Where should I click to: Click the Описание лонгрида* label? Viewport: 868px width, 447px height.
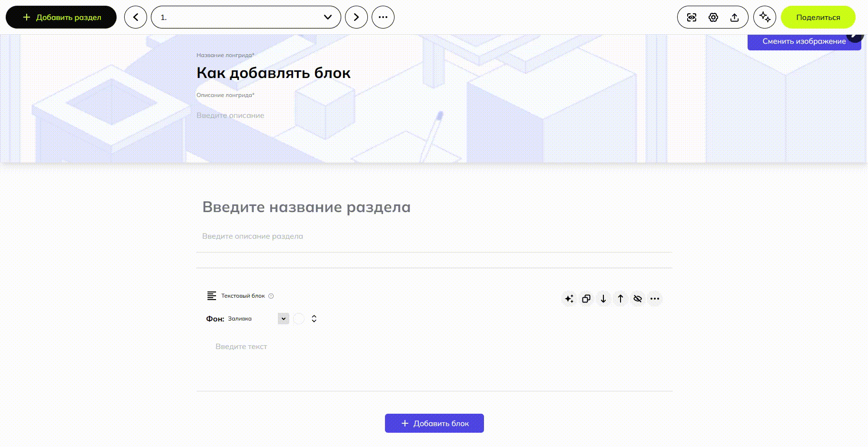click(226, 95)
